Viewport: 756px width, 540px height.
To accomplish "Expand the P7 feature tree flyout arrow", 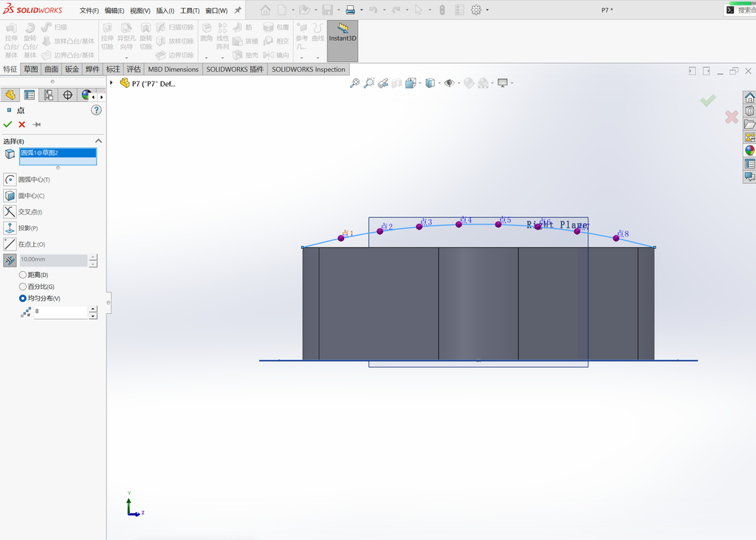I will 111,83.
